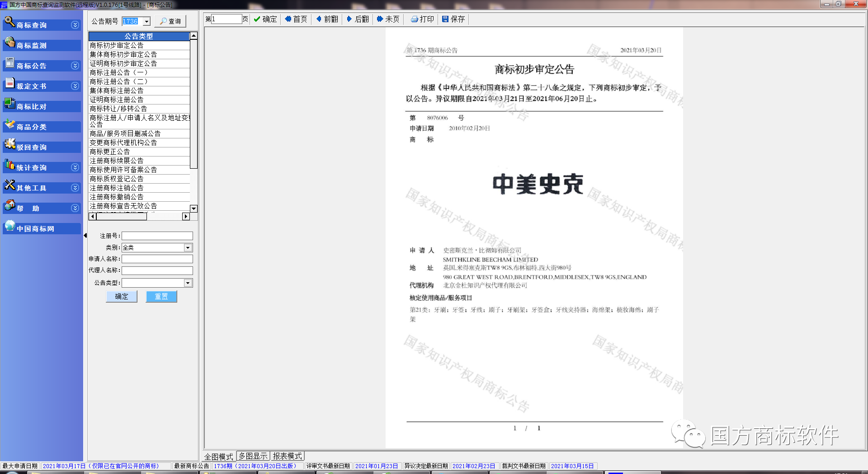
Task: Open the 商标查询 magnifier icon in sidebar
Action: (9, 22)
